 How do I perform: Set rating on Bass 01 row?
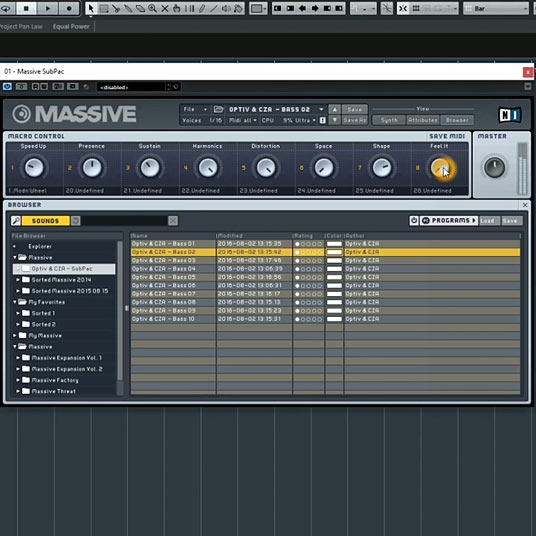tap(308, 244)
